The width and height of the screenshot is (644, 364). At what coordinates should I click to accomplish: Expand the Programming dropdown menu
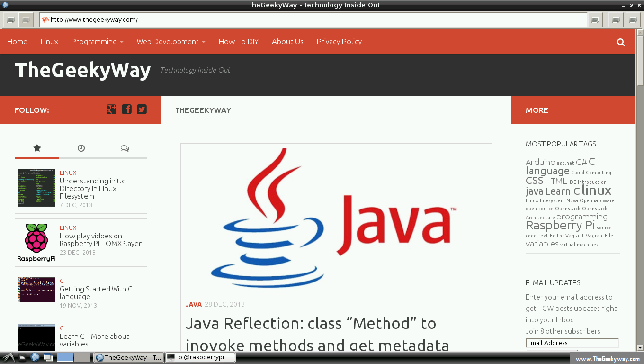[x=97, y=42]
